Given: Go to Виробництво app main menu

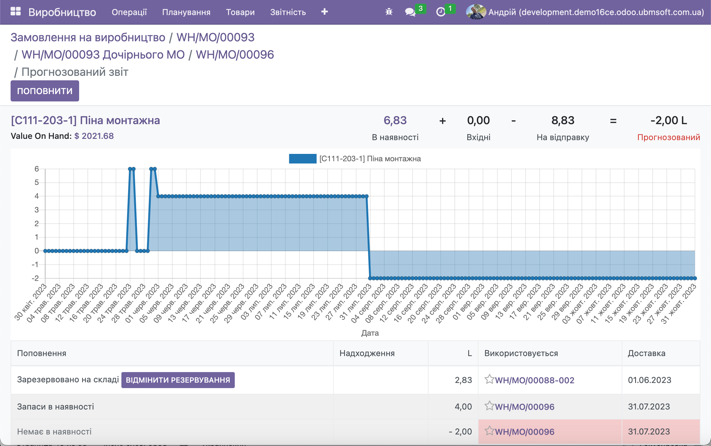Looking at the screenshot, I should 62,12.
